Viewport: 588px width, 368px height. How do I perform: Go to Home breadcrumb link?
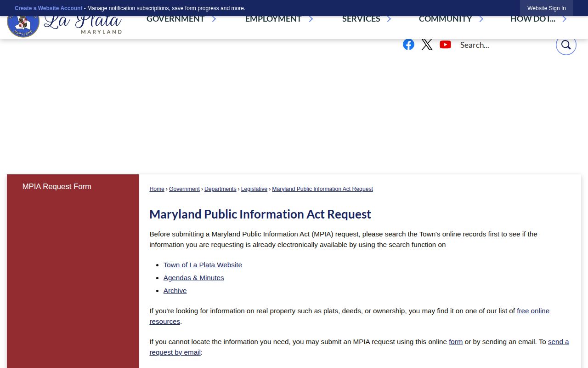click(x=157, y=189)
